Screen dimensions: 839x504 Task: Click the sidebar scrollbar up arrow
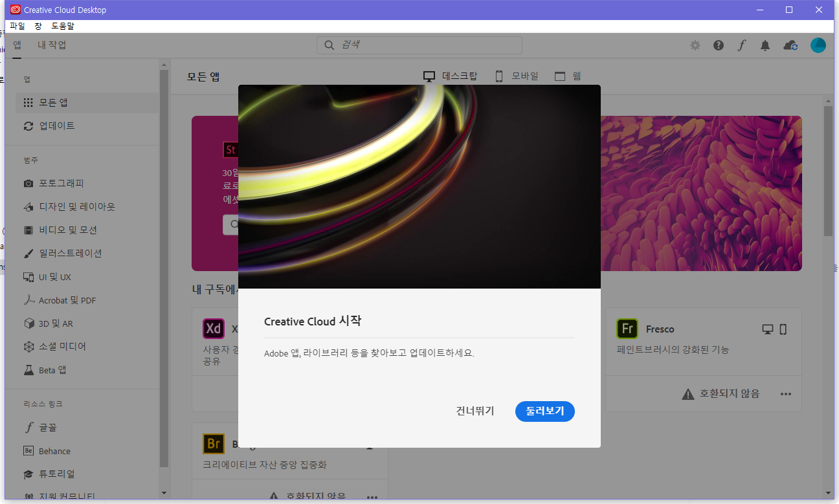164,65
